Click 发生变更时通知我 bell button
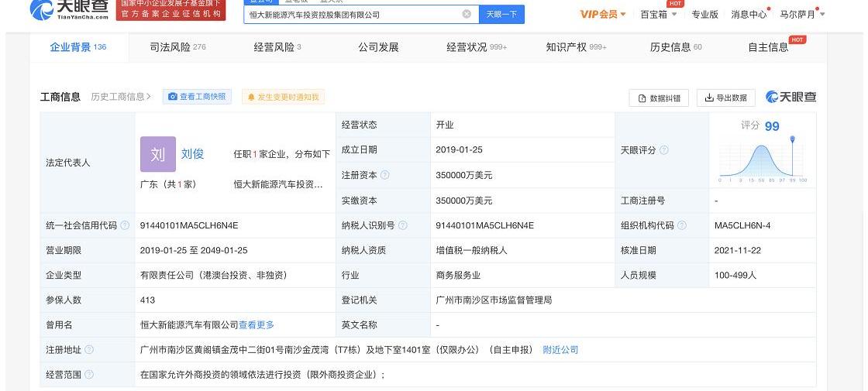 click(283, 97)
